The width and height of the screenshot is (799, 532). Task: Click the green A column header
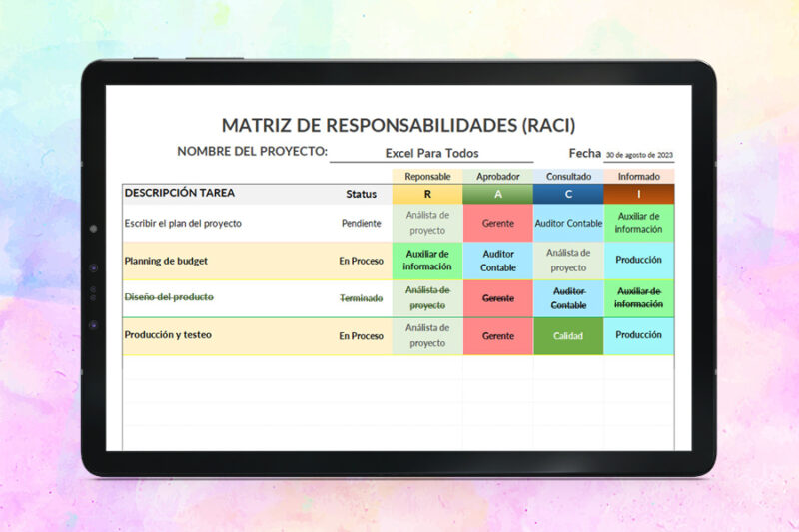[x=497, y=194]
